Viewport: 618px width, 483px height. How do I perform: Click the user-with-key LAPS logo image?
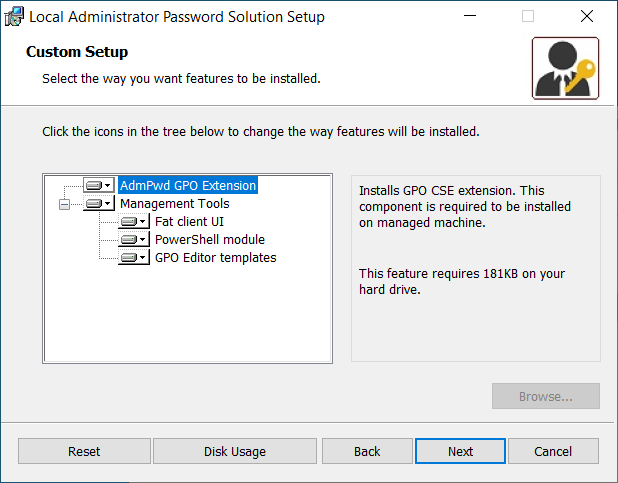(x=565, y=68)
